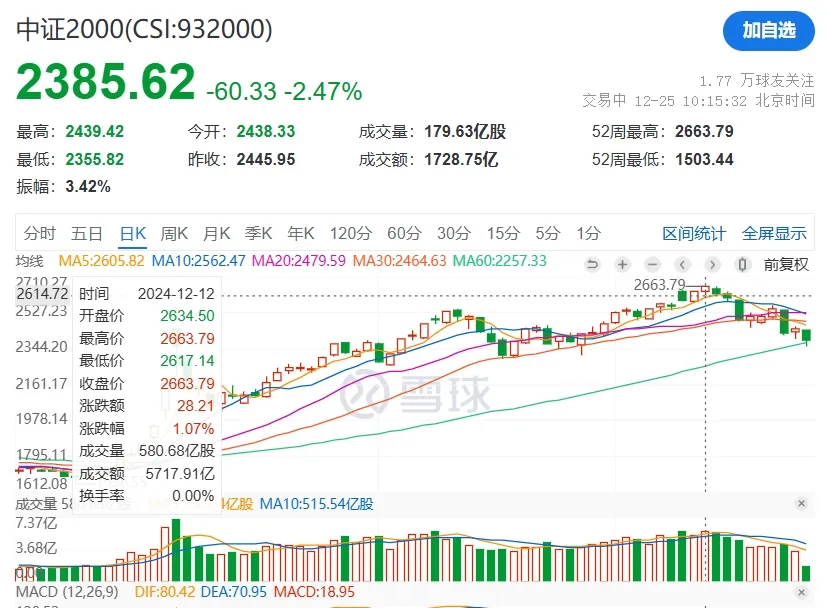Click the tooltip 成交量 value 580.68亿股
Viewport: 828px width, 608px height.
(x=177, y=451)
